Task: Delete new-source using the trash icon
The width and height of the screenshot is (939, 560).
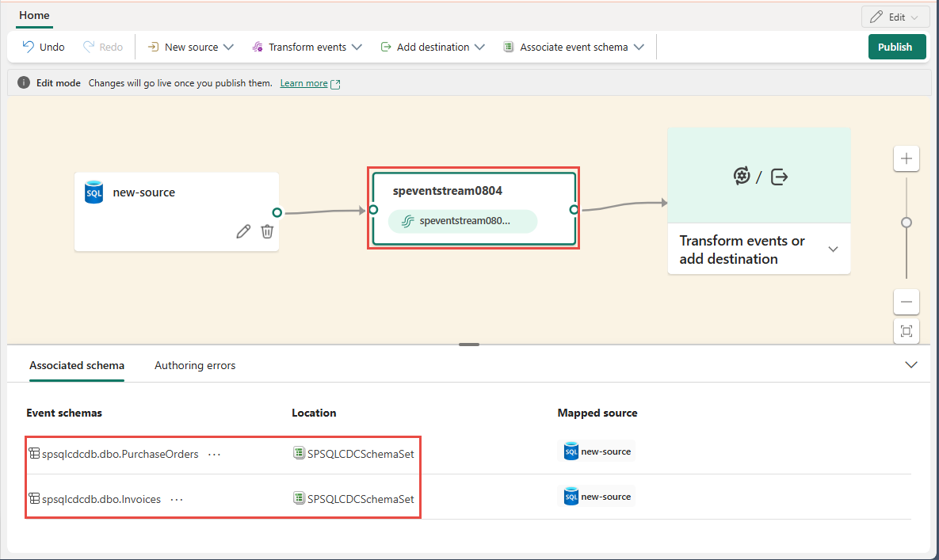Action: (x=268, y=231)
